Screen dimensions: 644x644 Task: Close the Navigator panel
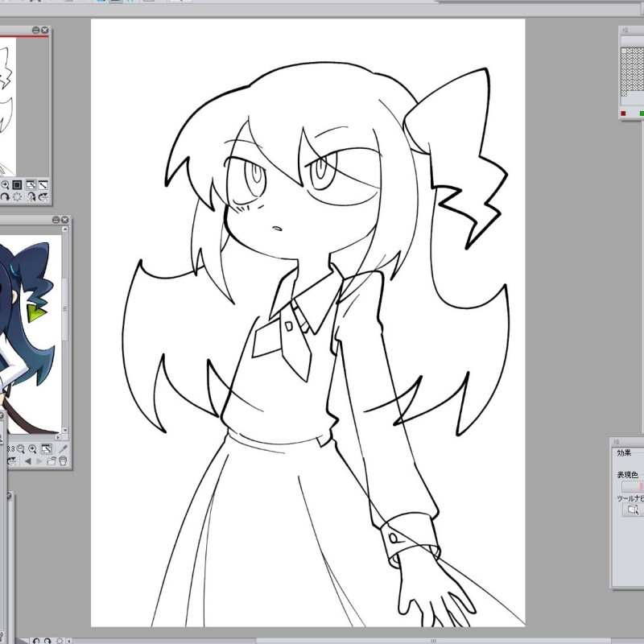45,30
